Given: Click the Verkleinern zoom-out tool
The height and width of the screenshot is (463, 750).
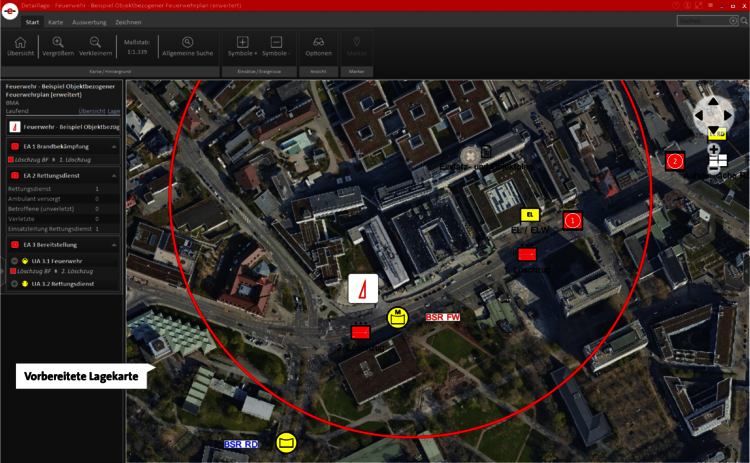Looking at the screenshot, I should coord(95,46).
